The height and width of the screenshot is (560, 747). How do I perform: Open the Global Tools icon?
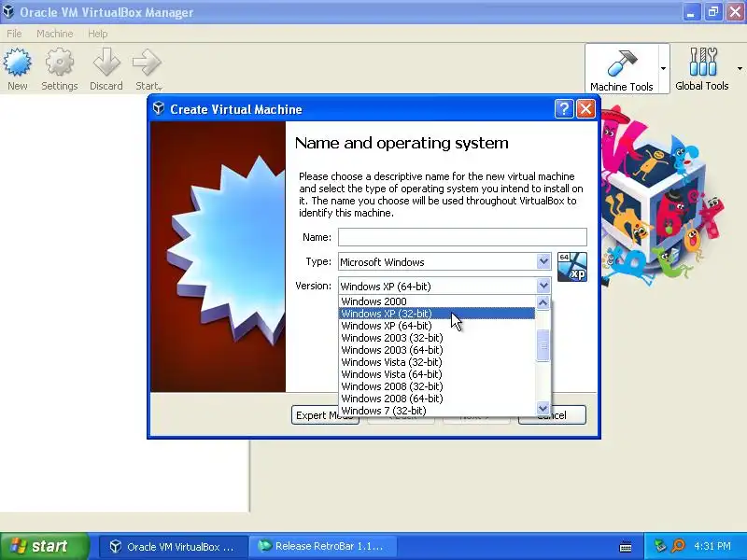tap(702, 69)
